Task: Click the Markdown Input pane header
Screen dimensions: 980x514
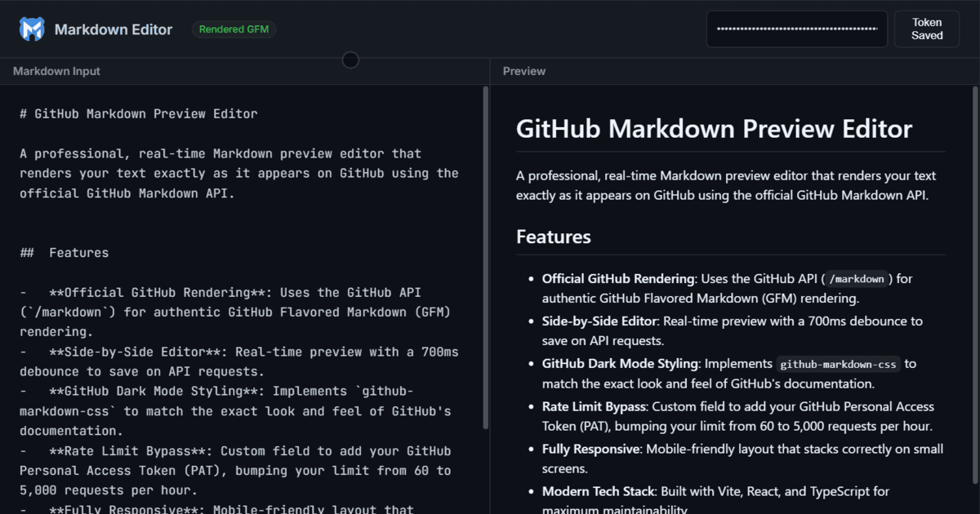Action: 244,71
